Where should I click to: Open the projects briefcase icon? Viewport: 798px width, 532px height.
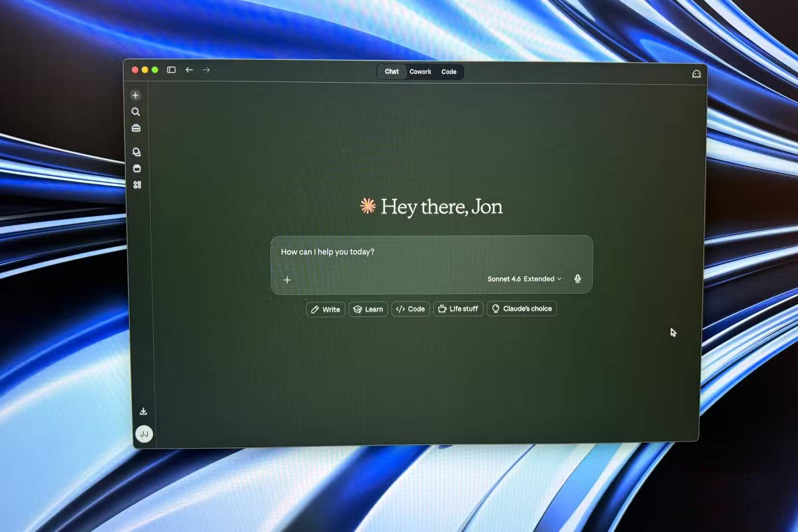pos(135,128)
